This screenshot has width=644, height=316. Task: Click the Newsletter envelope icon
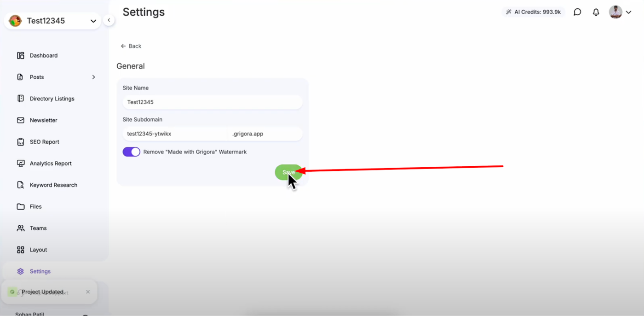(21, 120)
